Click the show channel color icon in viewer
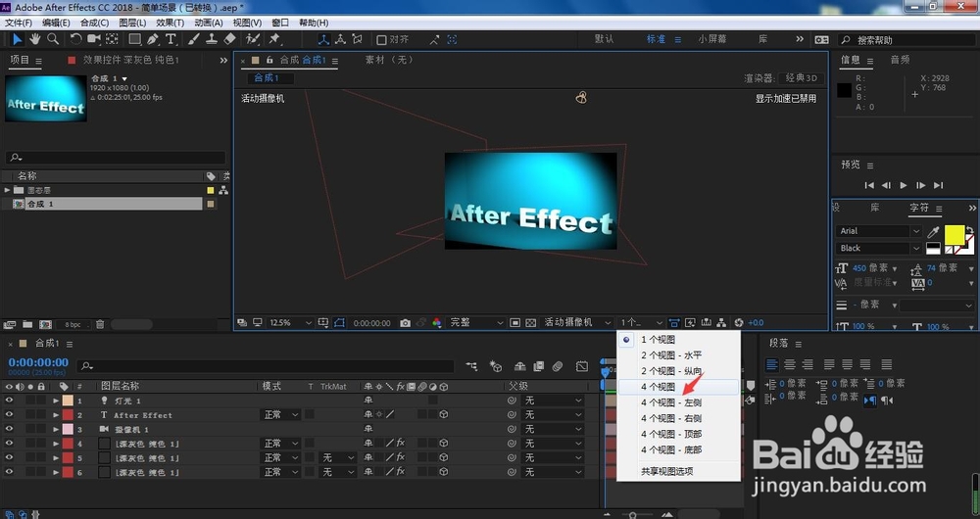This screenshot has width=980, height=519. click(x=436, y=323)
